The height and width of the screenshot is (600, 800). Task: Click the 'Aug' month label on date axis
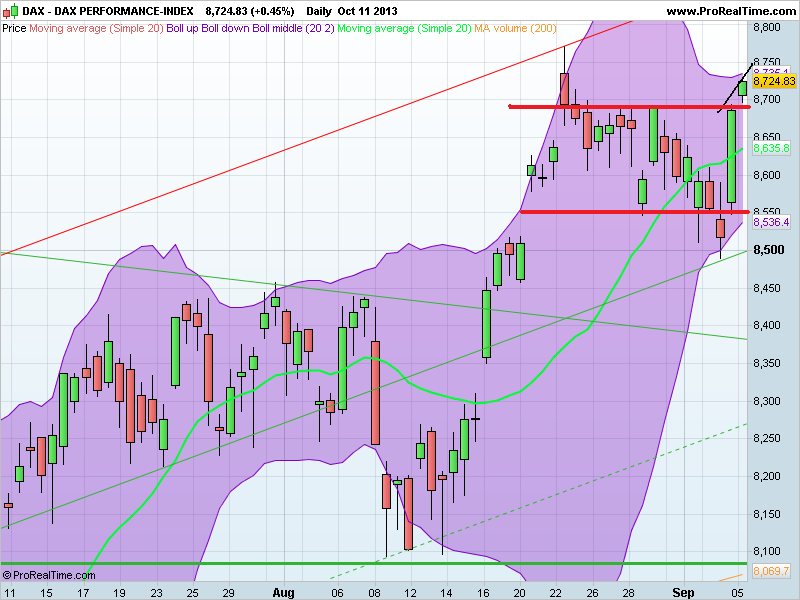(283, 593)
